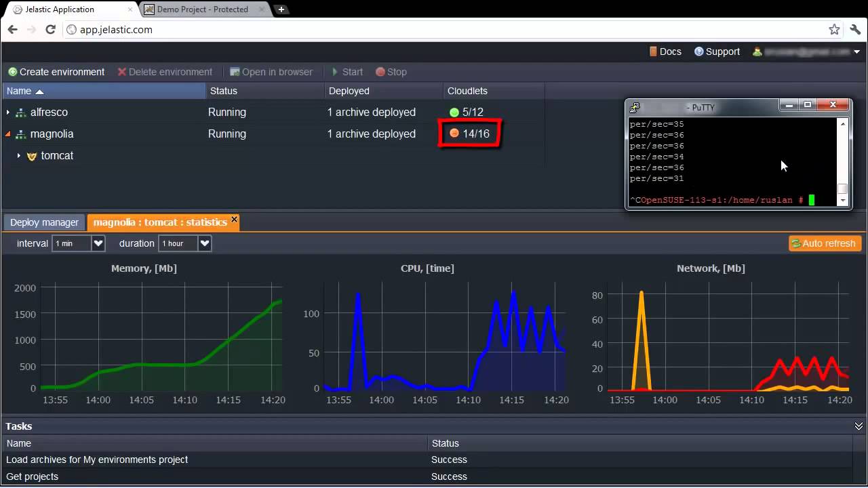Toggle the Auto refresh button
Screen dimensions: 868x488
click(825, 243)
